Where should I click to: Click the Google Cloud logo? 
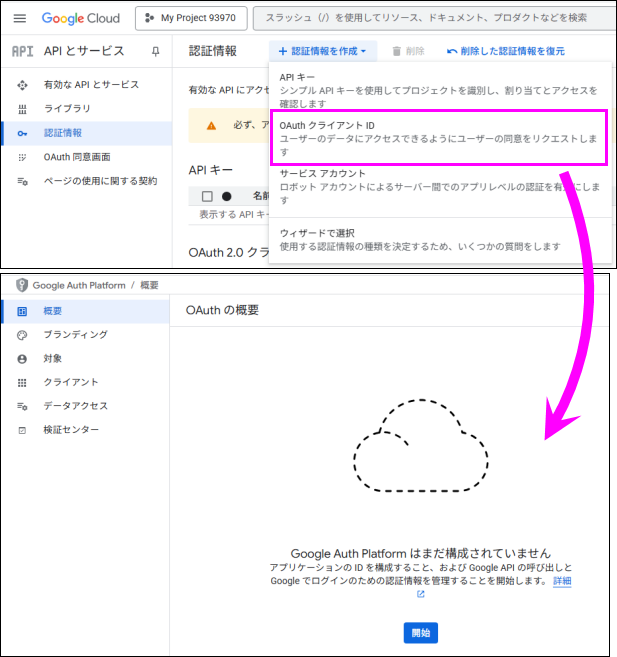[x=80, y=18]
